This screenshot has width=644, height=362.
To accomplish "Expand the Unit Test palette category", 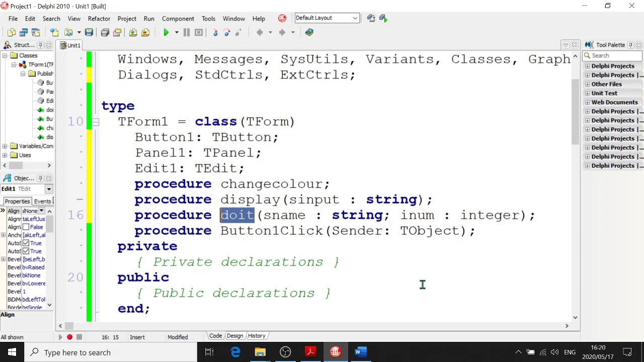I will coord(587,94).
